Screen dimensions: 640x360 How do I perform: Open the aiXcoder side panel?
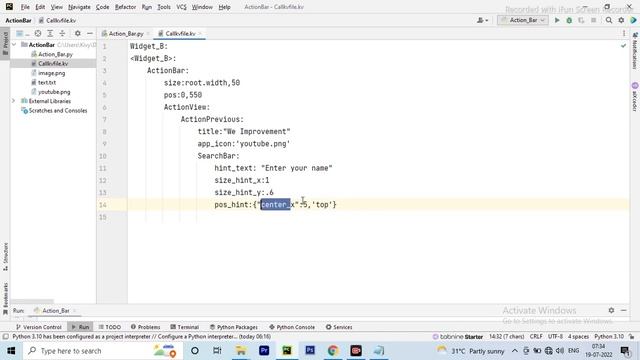click(635, 96)
